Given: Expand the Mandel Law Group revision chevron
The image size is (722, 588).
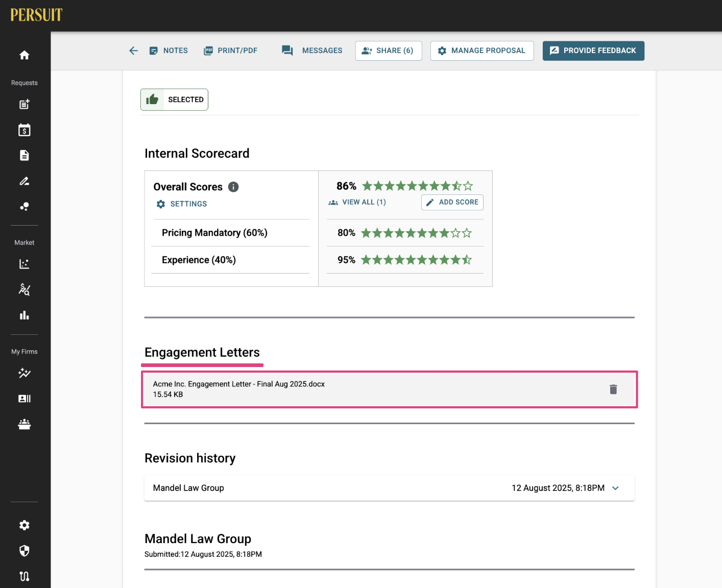Looking at the screenshot, I should tap(615, 488).
